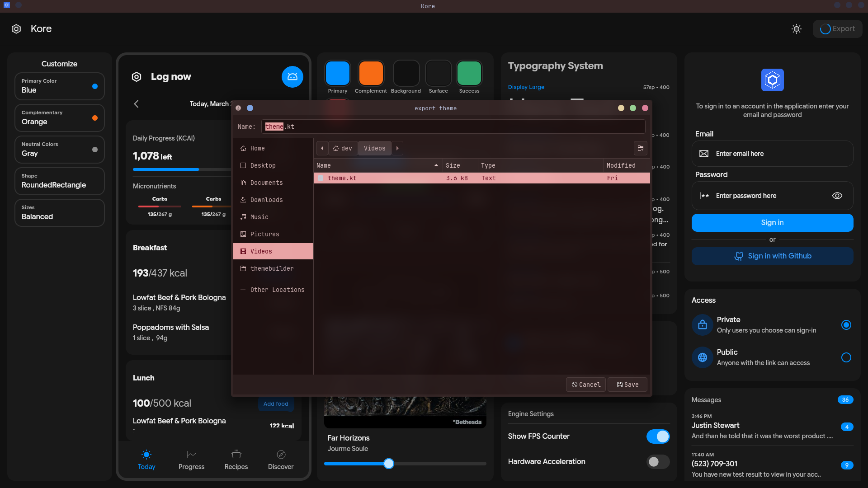Open Progress chart icon in bottom nav
Viewport: 868px width, 488px height.
pos(191,455)
